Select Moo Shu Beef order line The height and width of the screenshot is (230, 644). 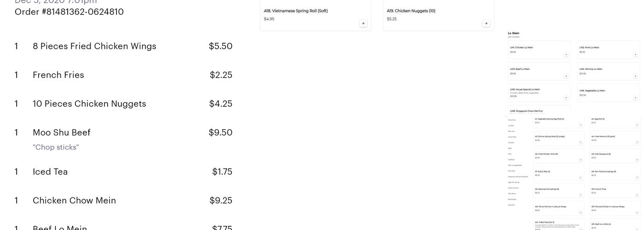click(123, 132)
